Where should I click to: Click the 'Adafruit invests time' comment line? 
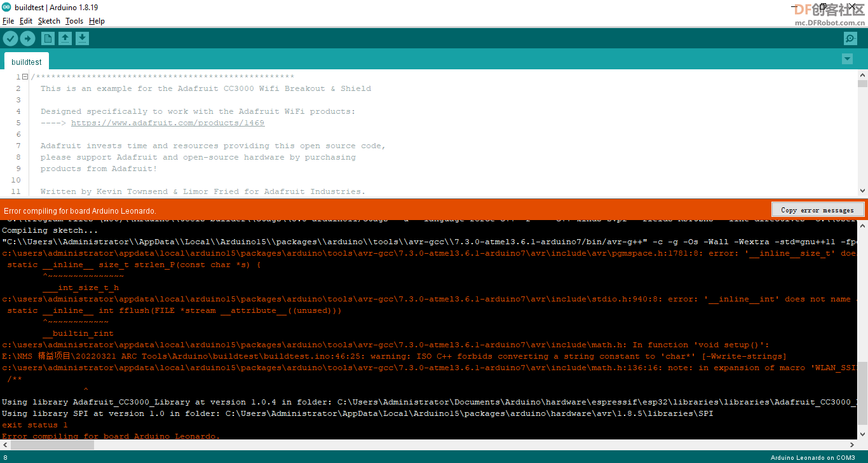coord(214,146)
